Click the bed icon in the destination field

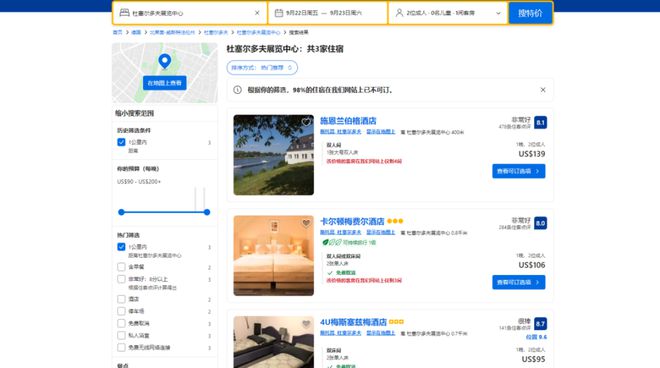[x=124, y=13]
